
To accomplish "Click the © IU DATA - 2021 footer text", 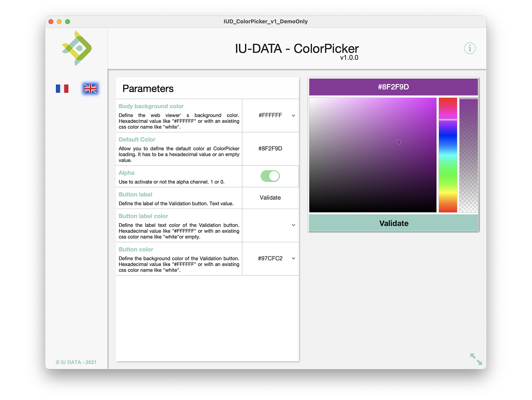I will pos(76,362).
